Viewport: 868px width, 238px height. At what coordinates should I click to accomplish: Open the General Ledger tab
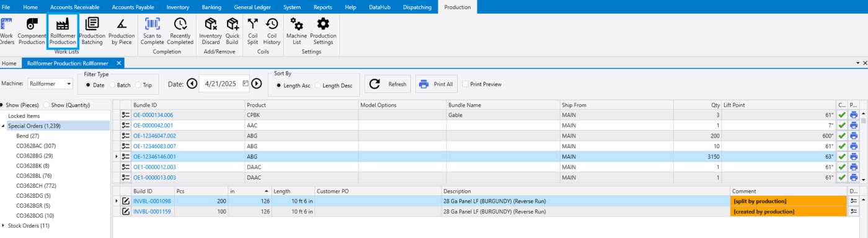pos(252,7)
